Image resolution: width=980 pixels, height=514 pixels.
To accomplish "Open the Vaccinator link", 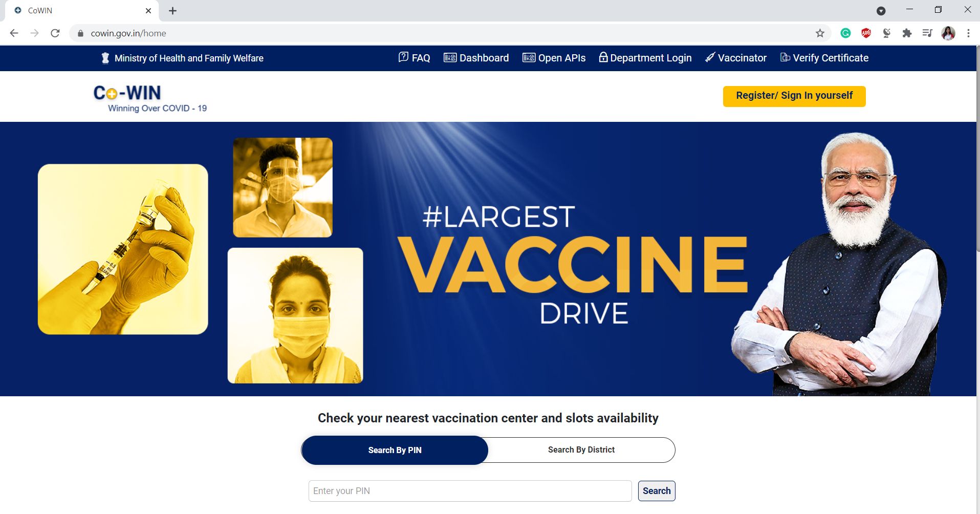I will (x=735, y=58).
